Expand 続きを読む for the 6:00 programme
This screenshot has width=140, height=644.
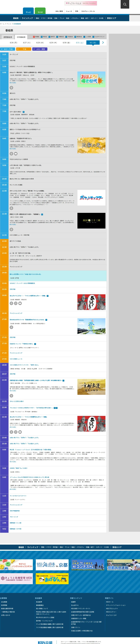(x=13, y=83)
